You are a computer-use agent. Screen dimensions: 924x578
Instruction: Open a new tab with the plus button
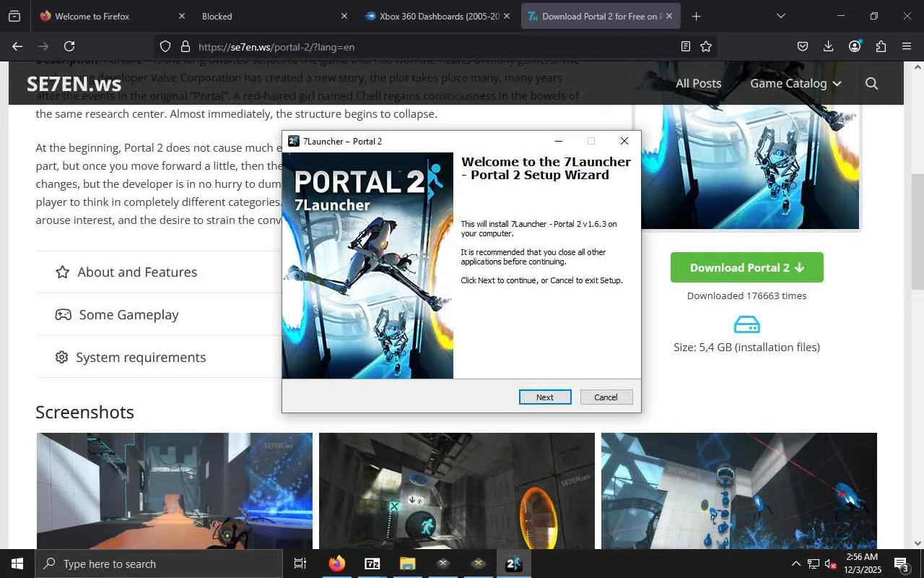click(696, 16)
